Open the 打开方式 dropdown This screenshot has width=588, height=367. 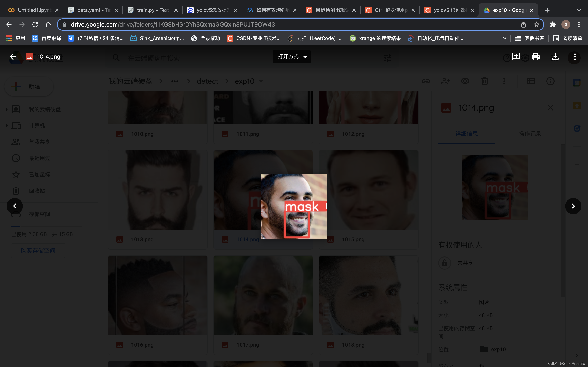pyautogui.click(x=291, y=57)
